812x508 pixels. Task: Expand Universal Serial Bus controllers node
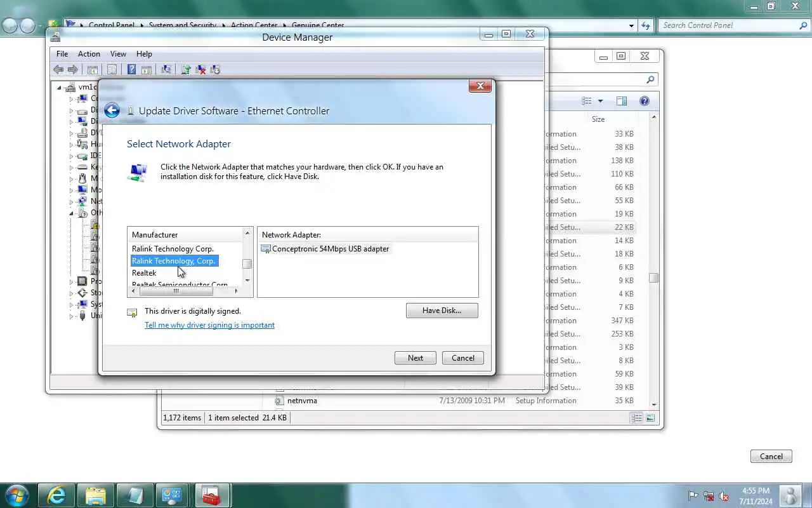[x=71, y=316]
